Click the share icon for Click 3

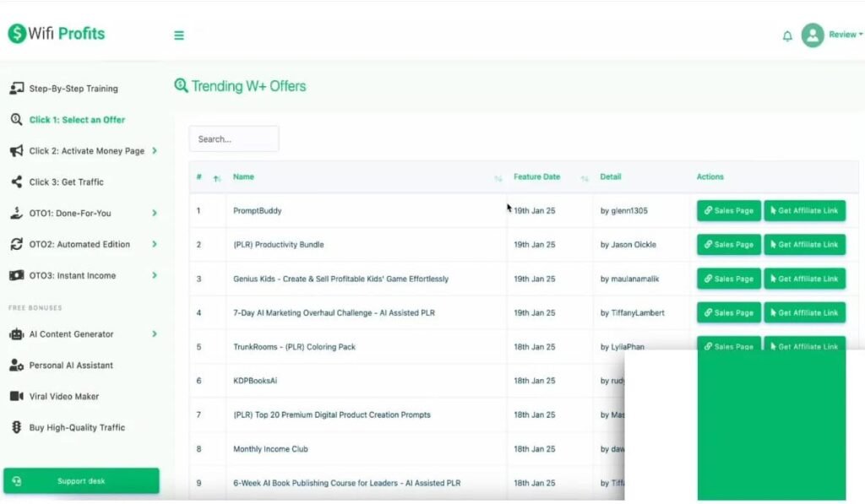pyautogui.click(x=17, y=182)
